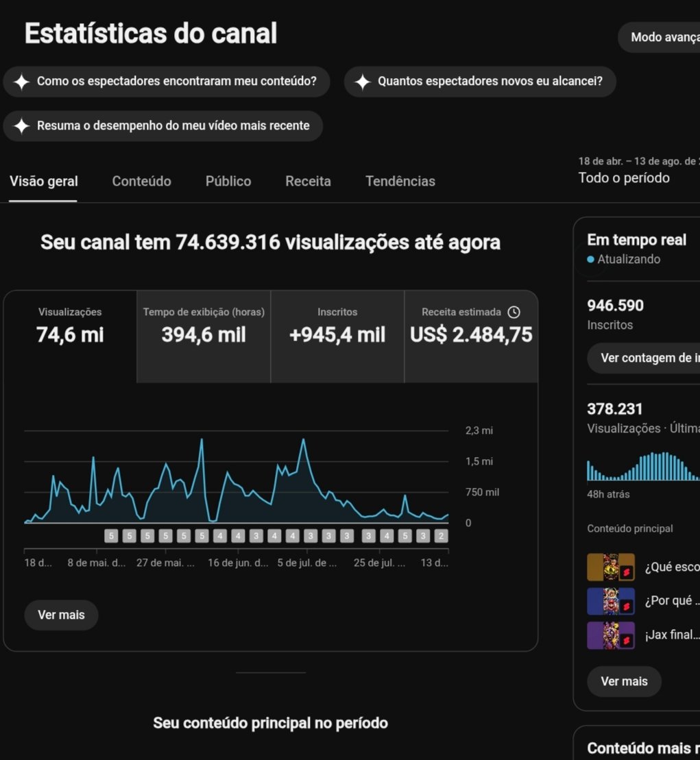Open the Conteúdo tab
Screen dimensions: 700x760
point(141,182)
